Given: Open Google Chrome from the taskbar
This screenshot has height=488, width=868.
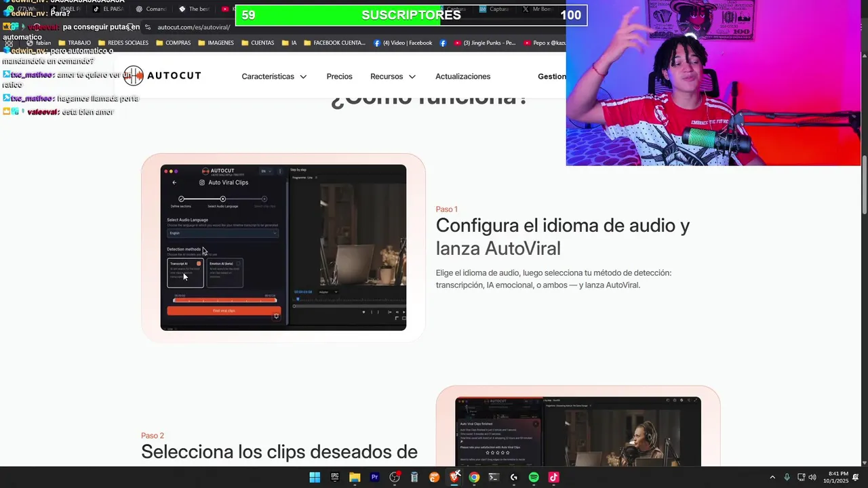Looking at the screenshot, I should pyautogui.click(x=474, y=477).
